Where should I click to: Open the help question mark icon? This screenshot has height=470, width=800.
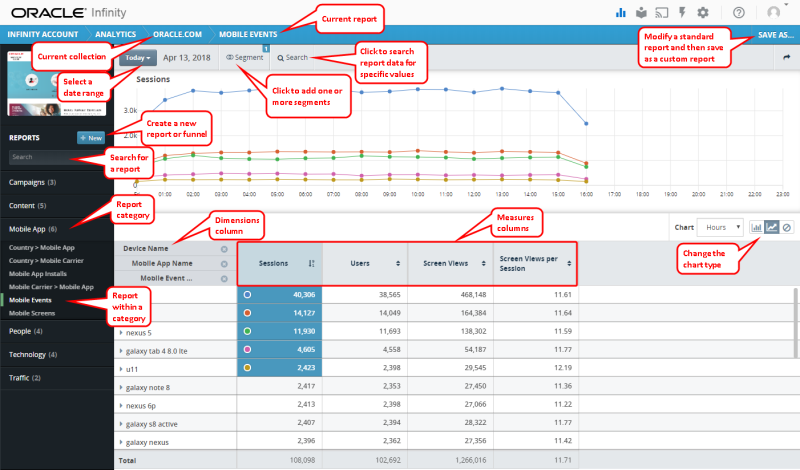[x=739, y=13]
